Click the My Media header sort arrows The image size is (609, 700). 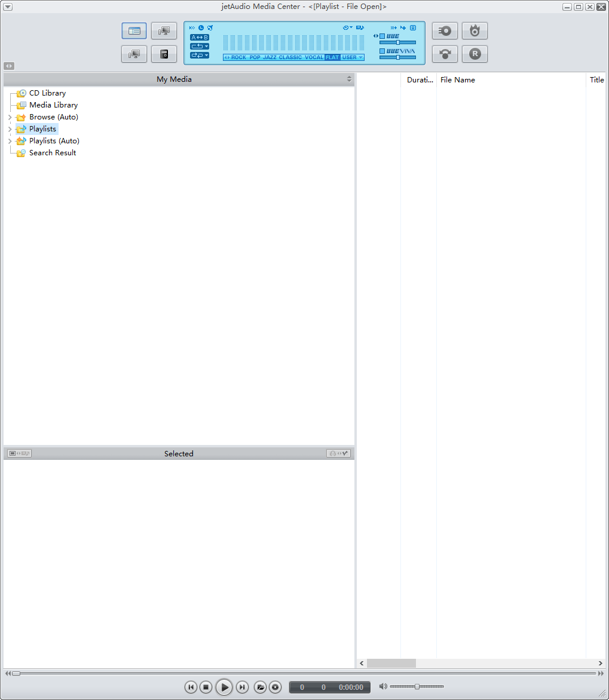click(x=349, y=79)
